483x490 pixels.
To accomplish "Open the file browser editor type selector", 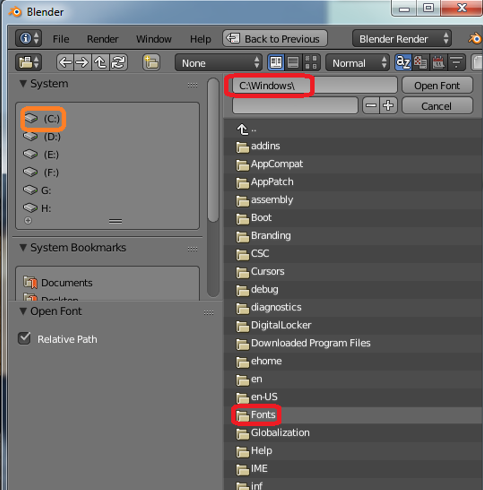I will coord(28,62).
